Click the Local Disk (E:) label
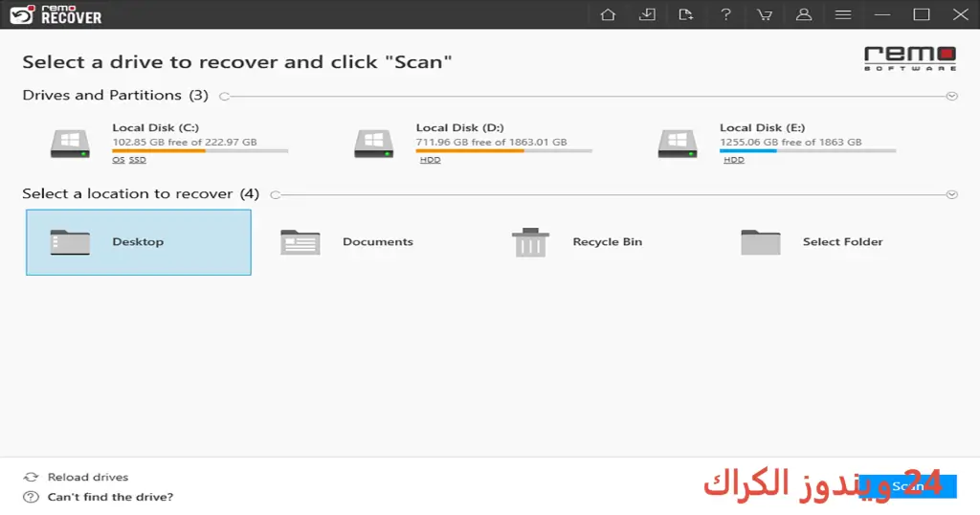 tap(763, 127)
